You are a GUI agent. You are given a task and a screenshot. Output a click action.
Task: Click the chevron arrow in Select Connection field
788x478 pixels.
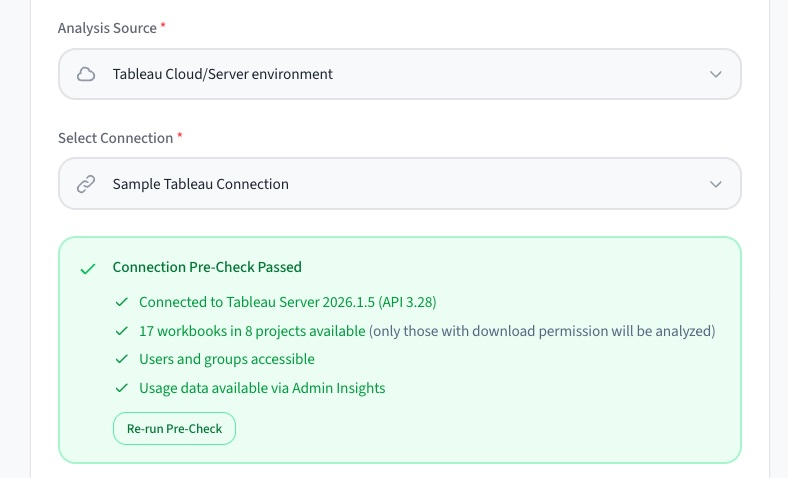point(716,184)
